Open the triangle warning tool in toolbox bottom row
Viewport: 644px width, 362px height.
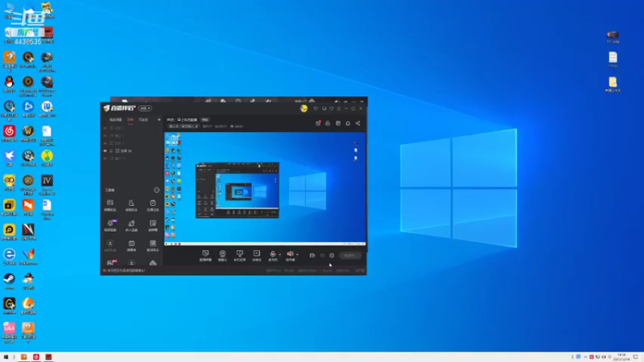[153, 263]
